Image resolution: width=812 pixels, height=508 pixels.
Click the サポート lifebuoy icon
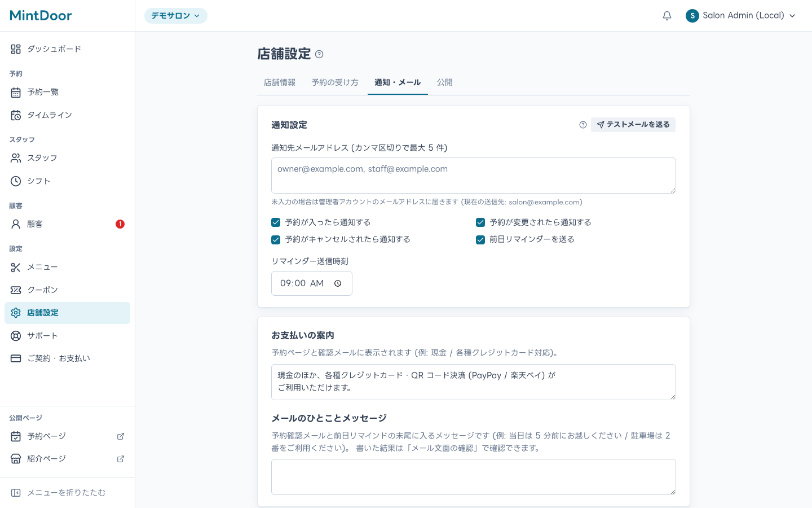(16, 336)
